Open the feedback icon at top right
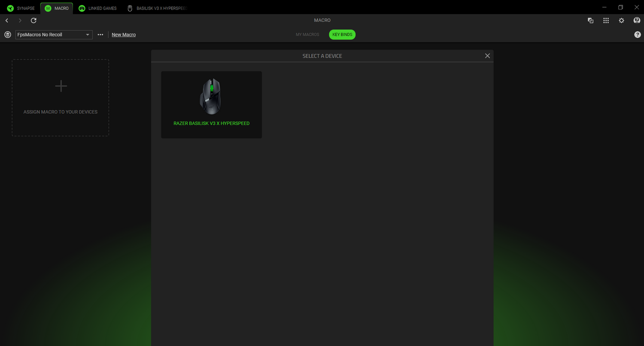This screenshot has height=346, width=644. [x=637, y=21]
